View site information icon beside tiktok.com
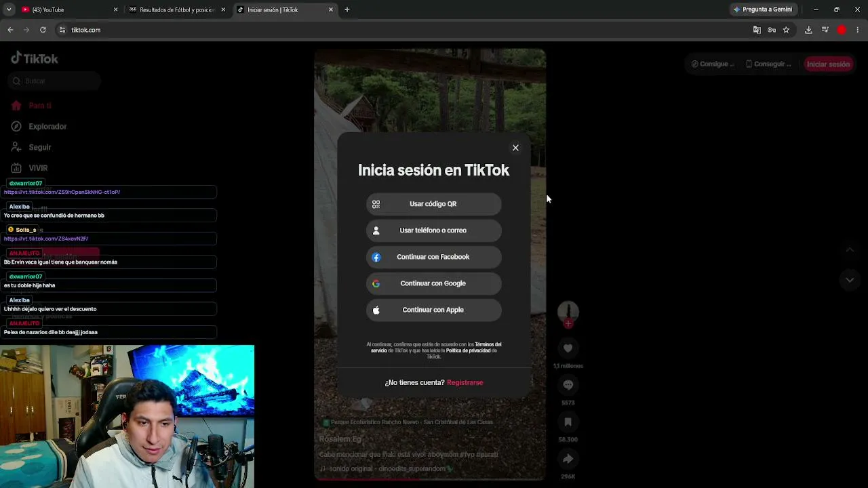868x488 pixels. pyautogui.click(x=62, y=30)
